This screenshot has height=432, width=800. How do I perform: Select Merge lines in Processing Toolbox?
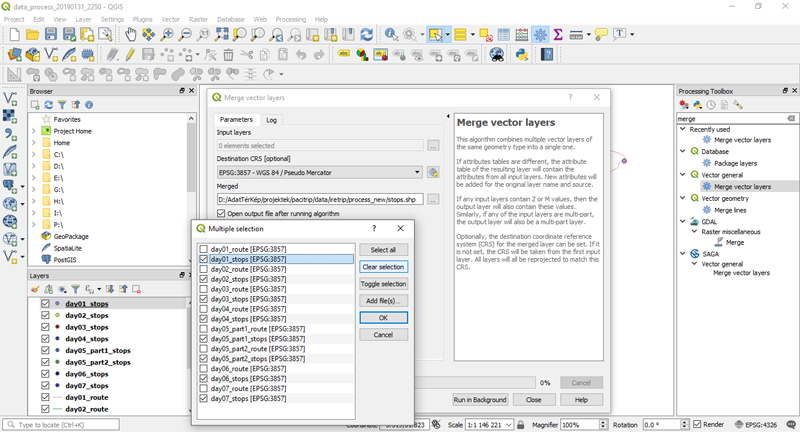click(730, 210)
